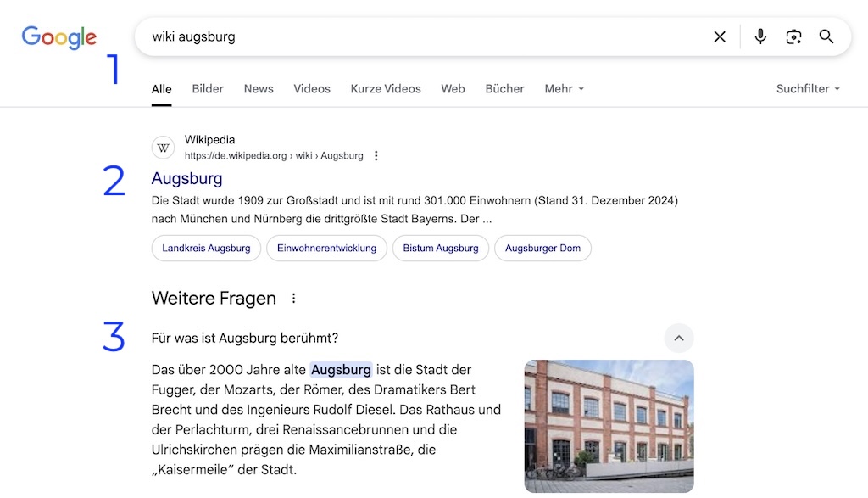The width and height of the screenshot is (868, 498).
Task: Click the highlighted word Augsburg in the answer
Action: pyautogui.click(x=341, y=370)
